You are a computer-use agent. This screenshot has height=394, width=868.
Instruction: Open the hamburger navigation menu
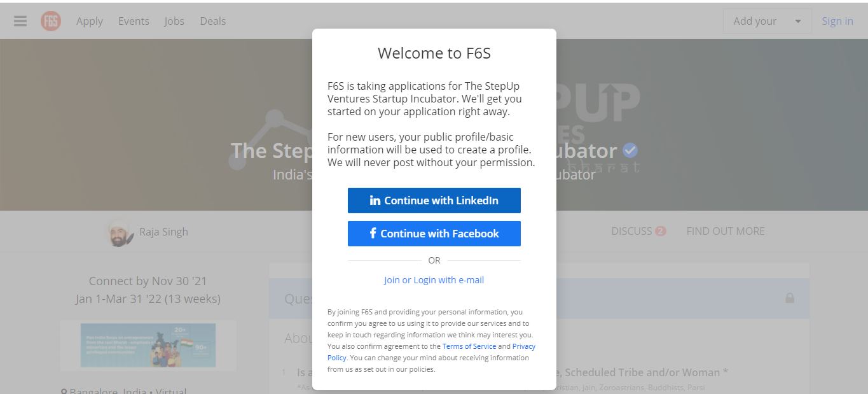(20, 20)
